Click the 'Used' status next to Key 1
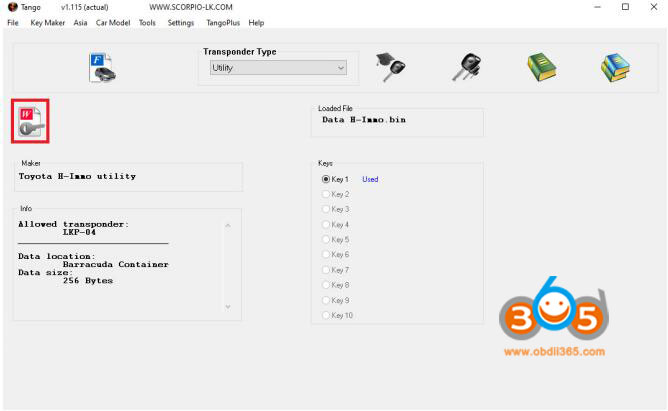This screenshot has width=668, height=411. pyautogui.click(x=370, y=179)
